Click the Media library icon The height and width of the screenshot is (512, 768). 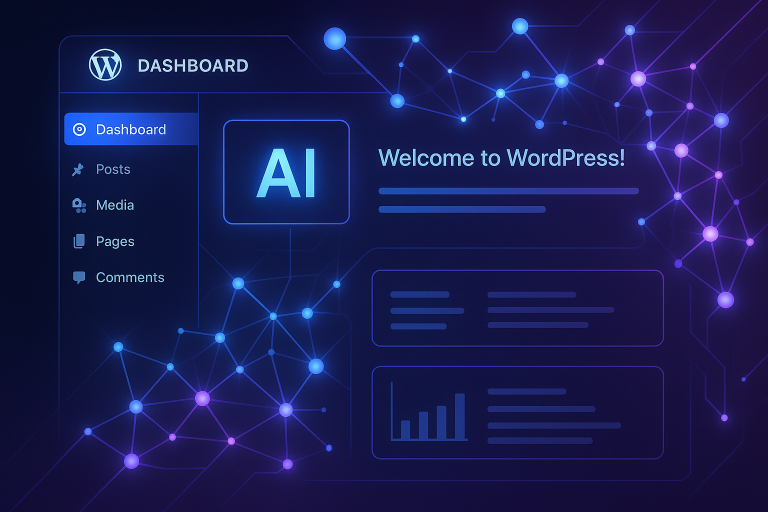point(79,205)
